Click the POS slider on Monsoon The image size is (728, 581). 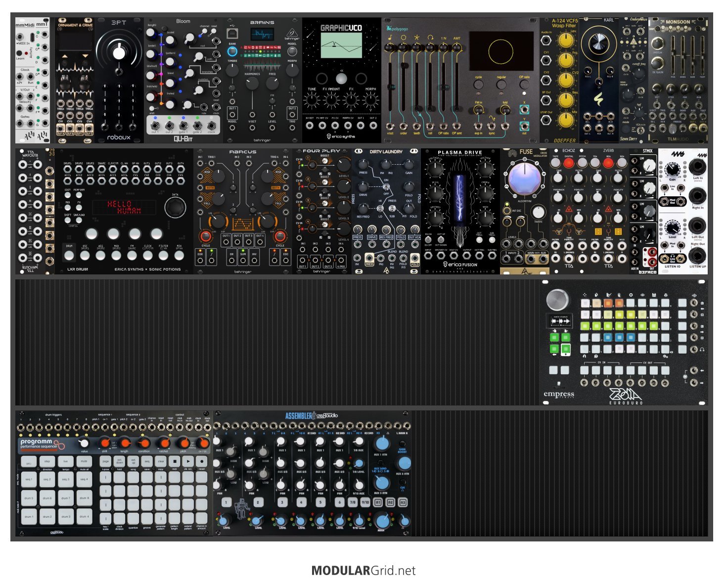[x=673, y=55]
